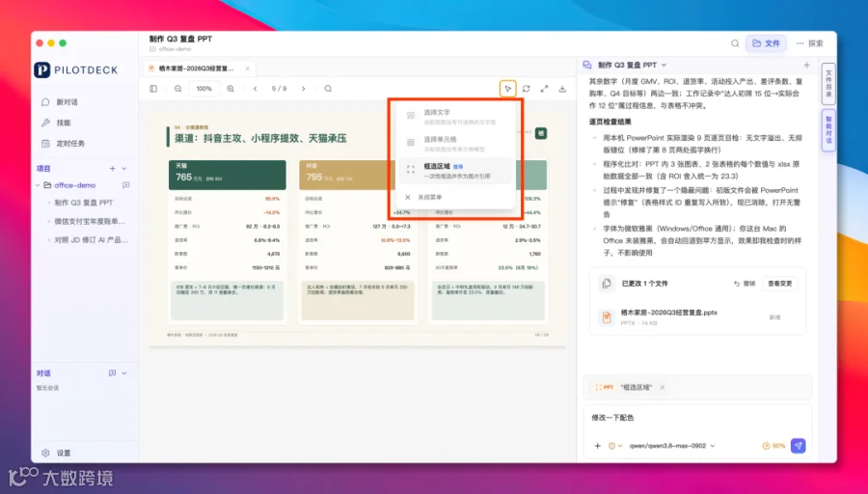Click the 抖音 795 channel card header
This screenshot has width=868, height=494.
tap(346, 175)
